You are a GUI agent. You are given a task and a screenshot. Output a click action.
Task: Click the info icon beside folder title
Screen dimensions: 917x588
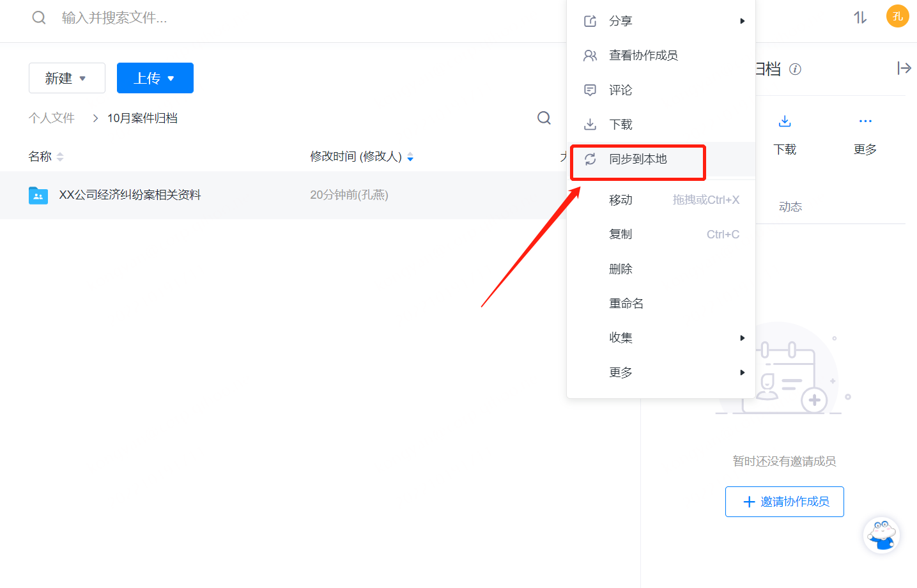click(795, 69)
